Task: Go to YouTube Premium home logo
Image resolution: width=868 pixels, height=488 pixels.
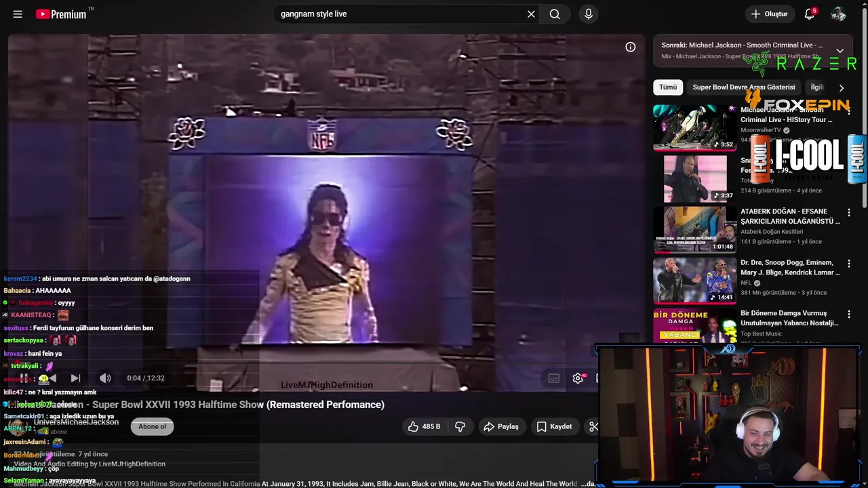Action: coord(62,14)
